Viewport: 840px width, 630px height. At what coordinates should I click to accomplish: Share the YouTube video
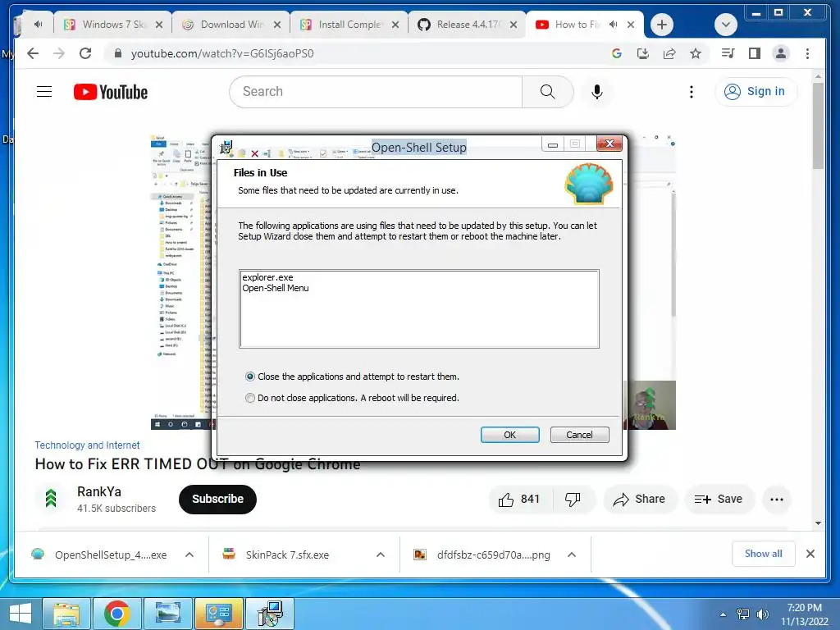[640, 500]
